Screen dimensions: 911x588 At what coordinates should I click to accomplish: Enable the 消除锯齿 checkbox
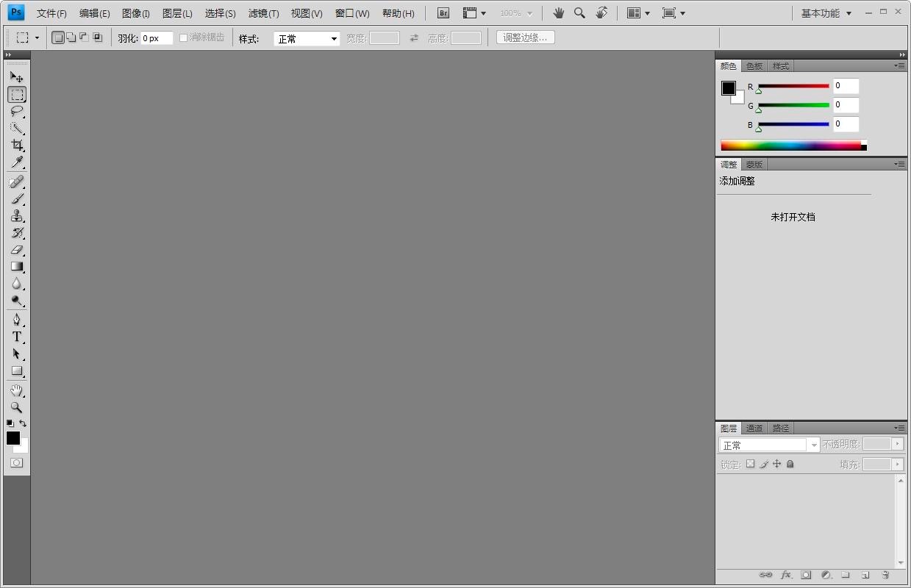coord(182,37)
